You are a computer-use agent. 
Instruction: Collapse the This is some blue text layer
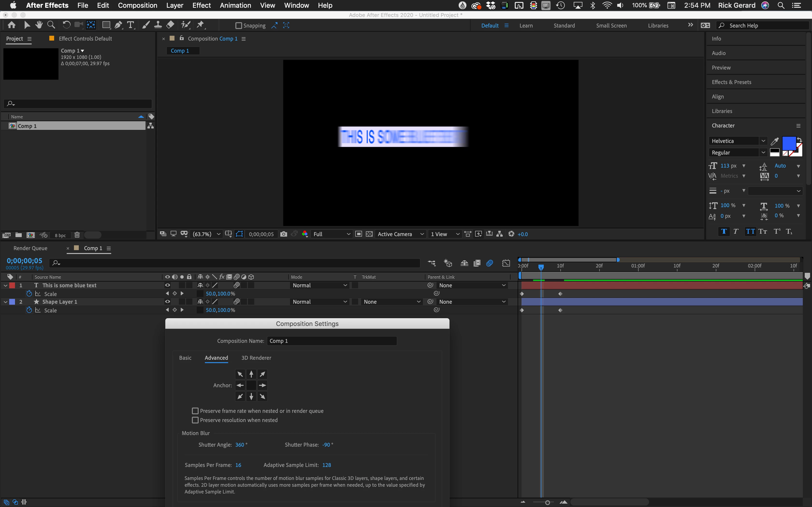click(x=5, y=285)
